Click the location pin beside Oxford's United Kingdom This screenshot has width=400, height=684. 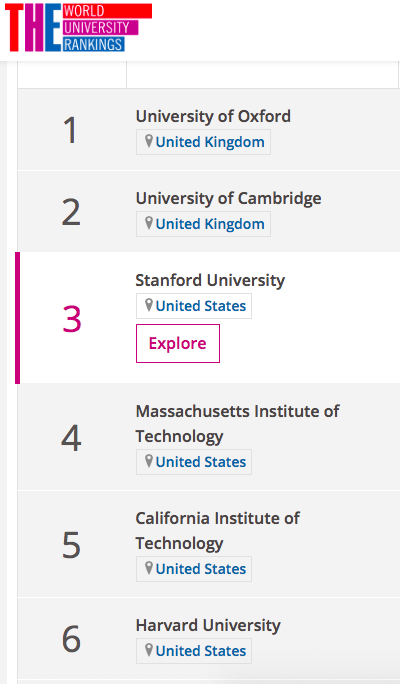149,141
